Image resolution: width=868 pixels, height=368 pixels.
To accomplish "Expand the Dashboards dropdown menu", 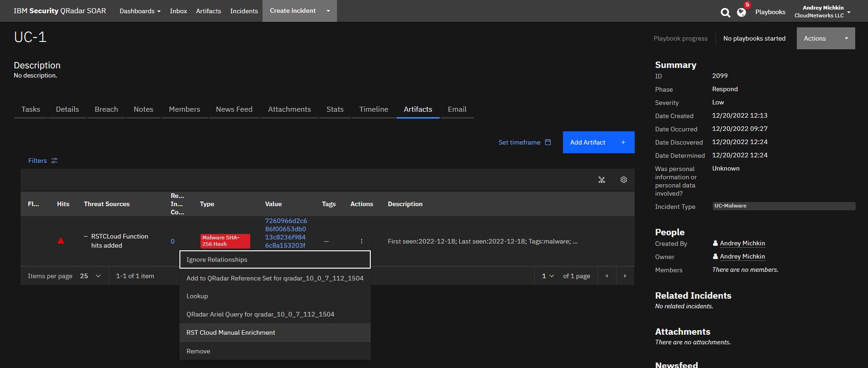I will point(140,11).
